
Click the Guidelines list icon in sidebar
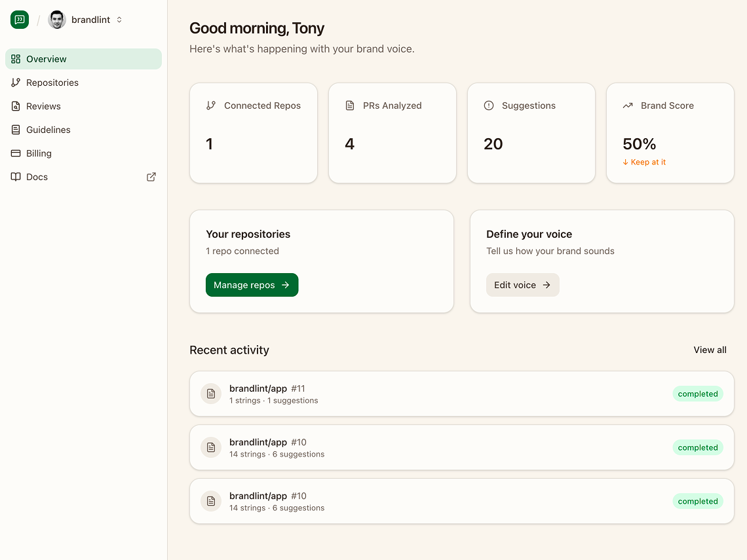point(14,129)
